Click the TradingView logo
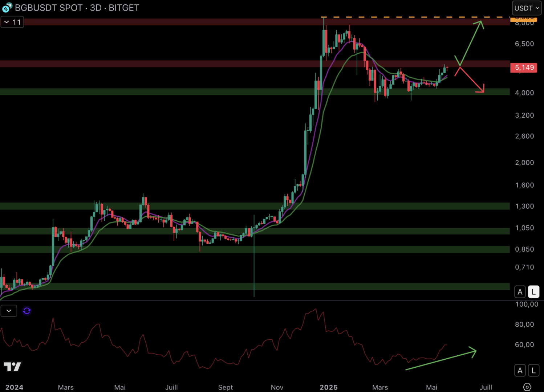 [12, 367]
